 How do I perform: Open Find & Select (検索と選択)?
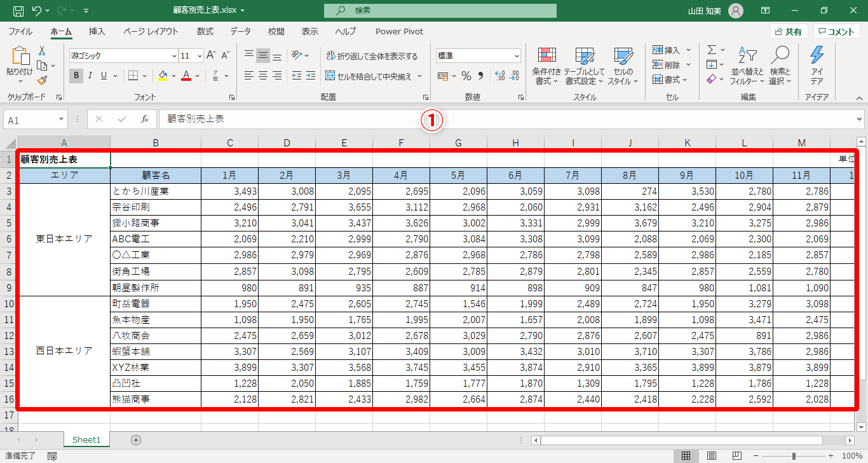780,66
